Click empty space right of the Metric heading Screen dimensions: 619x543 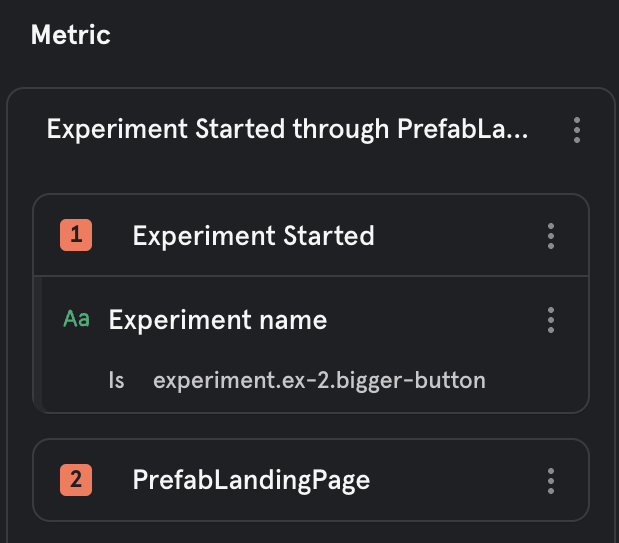pos(350,35)
